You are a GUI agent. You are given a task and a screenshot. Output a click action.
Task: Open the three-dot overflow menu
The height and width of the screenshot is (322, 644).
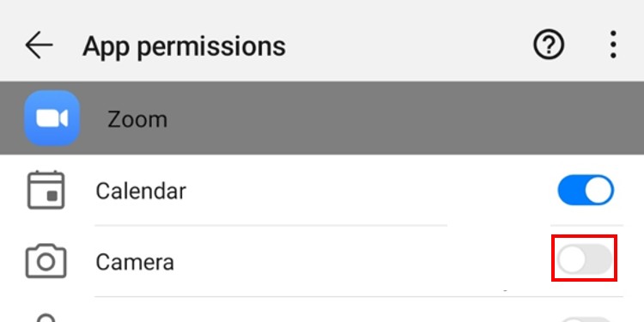[613, 45]
